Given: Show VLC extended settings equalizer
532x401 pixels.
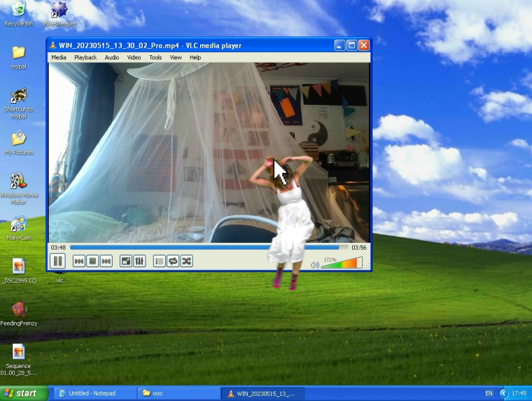Looking at the screenshot, I should point(139,261).
